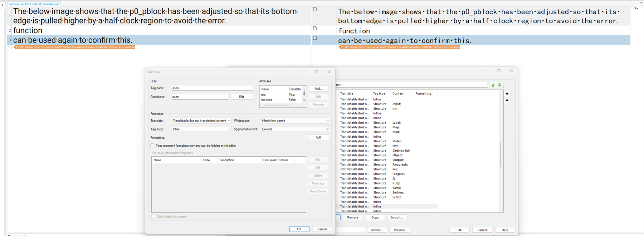Image resolution: width=644 pixels, height=236 pixels.
Task: Click the status icon of segment 3
Action: click(x=315, y=38)
